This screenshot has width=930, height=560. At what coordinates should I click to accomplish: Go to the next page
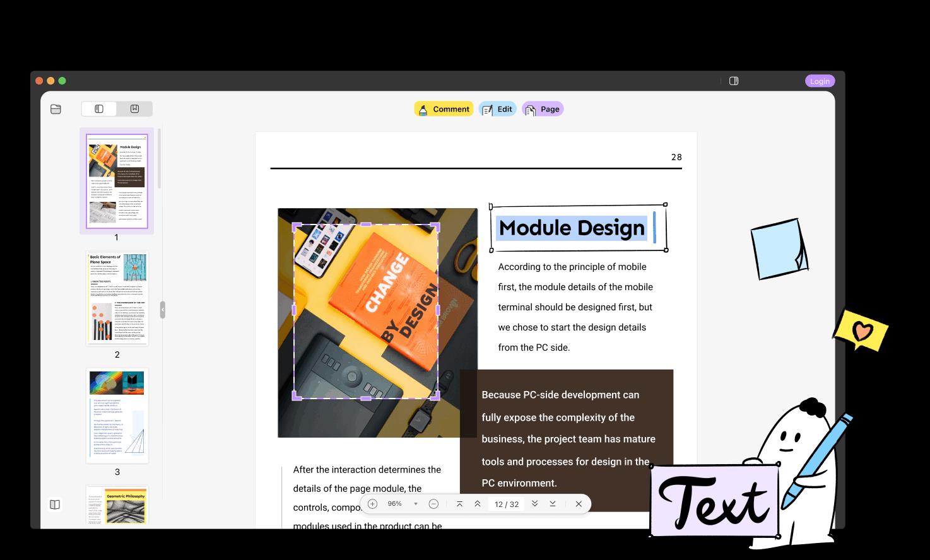tap(534, 504)
